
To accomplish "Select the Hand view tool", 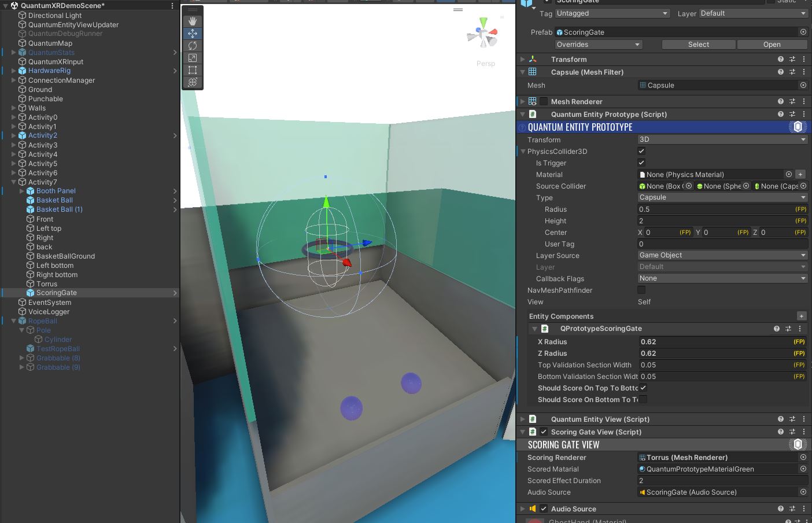I will (x=193, y=21).
